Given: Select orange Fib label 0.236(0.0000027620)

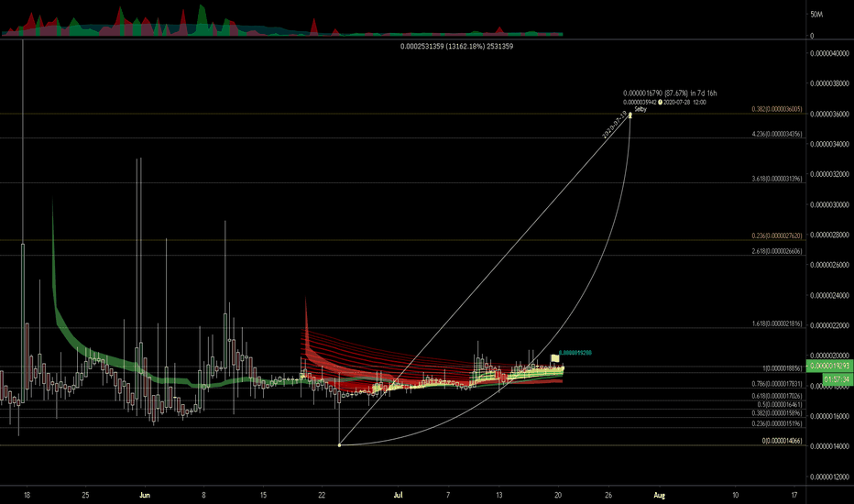Looking at the screenshot, I should tap(777, 236).
